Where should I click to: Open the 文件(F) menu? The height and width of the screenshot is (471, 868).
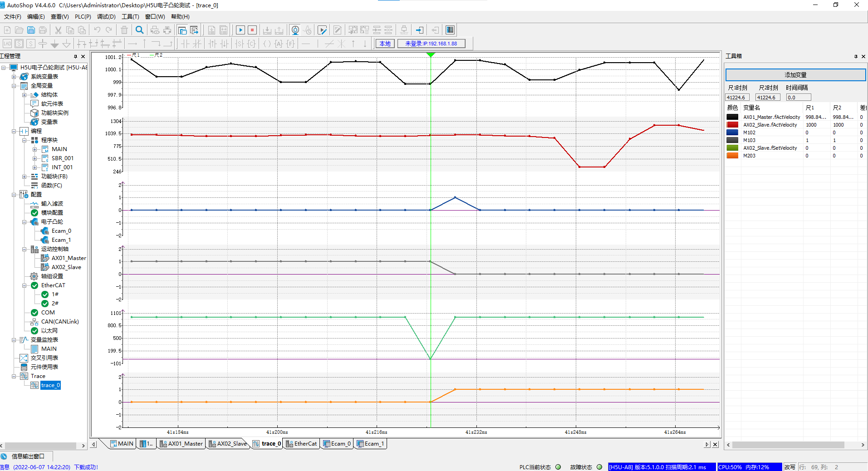(x=13, y=17)
